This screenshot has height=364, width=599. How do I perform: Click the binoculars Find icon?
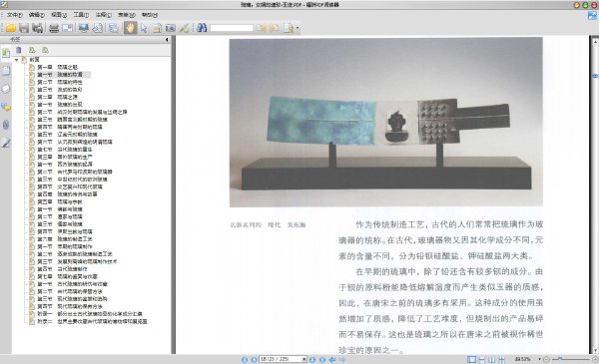[202, 28]
